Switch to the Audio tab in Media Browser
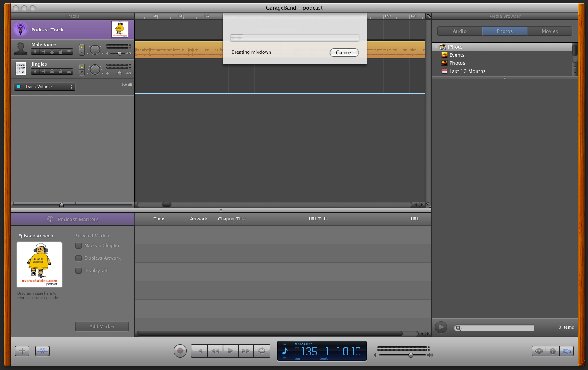 [x=460, y=31]
